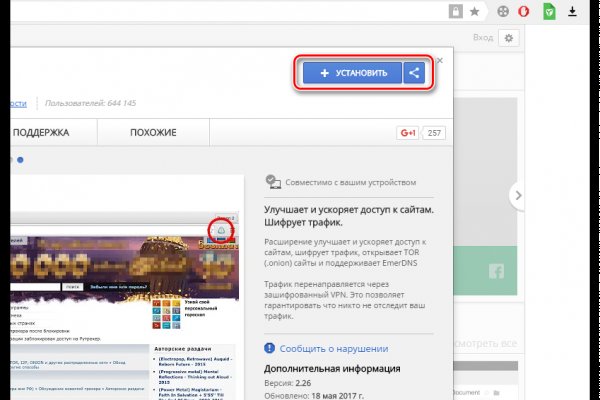Bookmark the page with the star icon
The width and height of the screenshot is (600, 400).
(474, 12)
